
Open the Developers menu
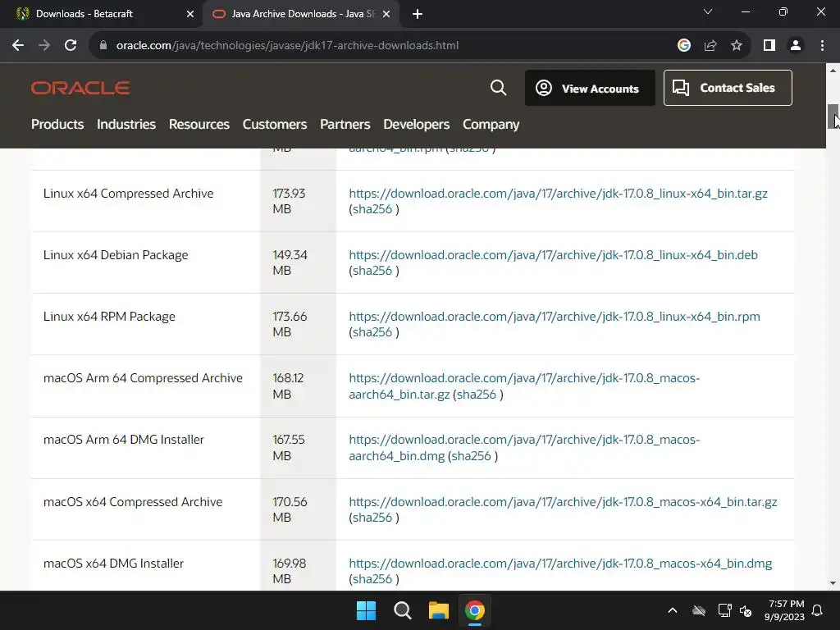[416, 125]
